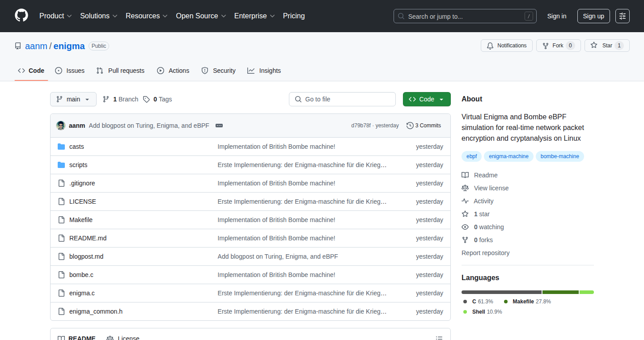Click the Shell 10.9% language link
Image resolution: width=644 pixels, height=340 pixels.
pyautogui.click(x=483, y=312)
